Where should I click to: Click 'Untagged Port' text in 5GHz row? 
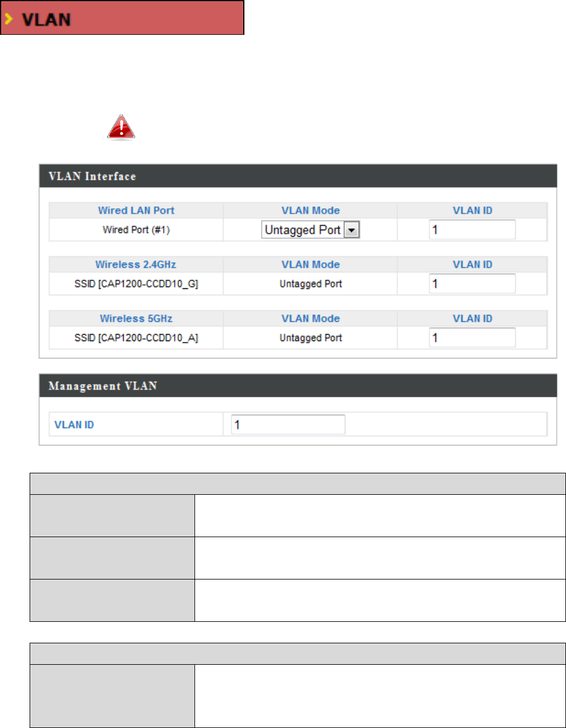click(311, 338)
